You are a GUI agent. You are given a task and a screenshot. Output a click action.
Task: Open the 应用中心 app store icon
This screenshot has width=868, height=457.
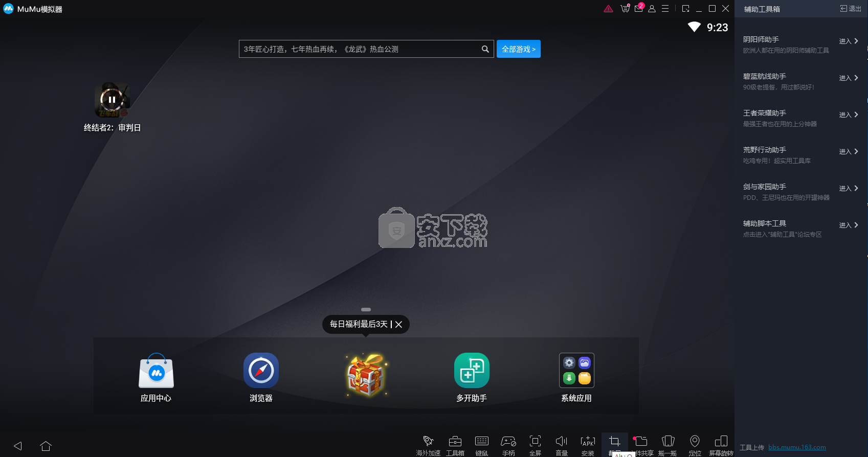(x=157, y=371)
